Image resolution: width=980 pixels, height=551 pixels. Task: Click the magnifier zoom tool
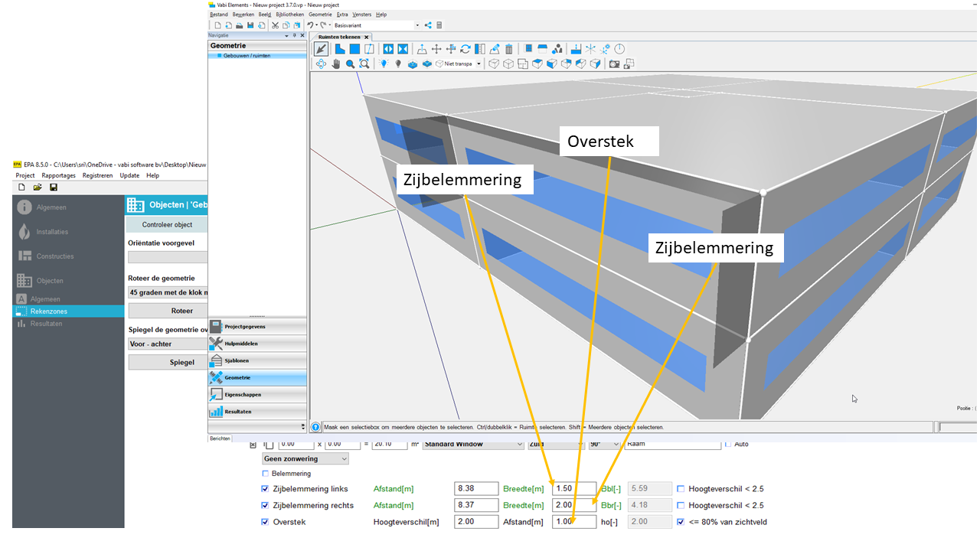[350, 64]
